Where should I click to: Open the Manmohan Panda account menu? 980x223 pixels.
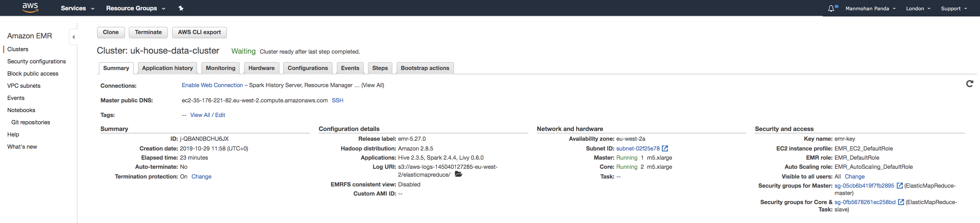[870, 8]
